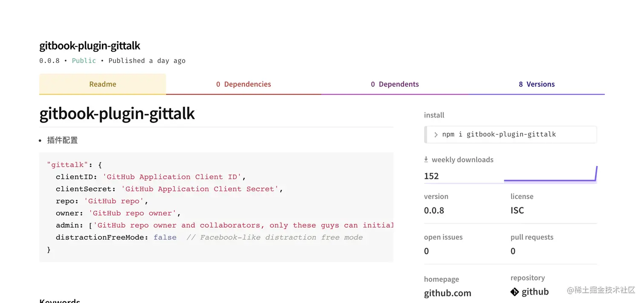Switch to the 0 Dependencies tab
Image resolution: width=644 pixels, height=303 pixels.
[x=244, y=84]
